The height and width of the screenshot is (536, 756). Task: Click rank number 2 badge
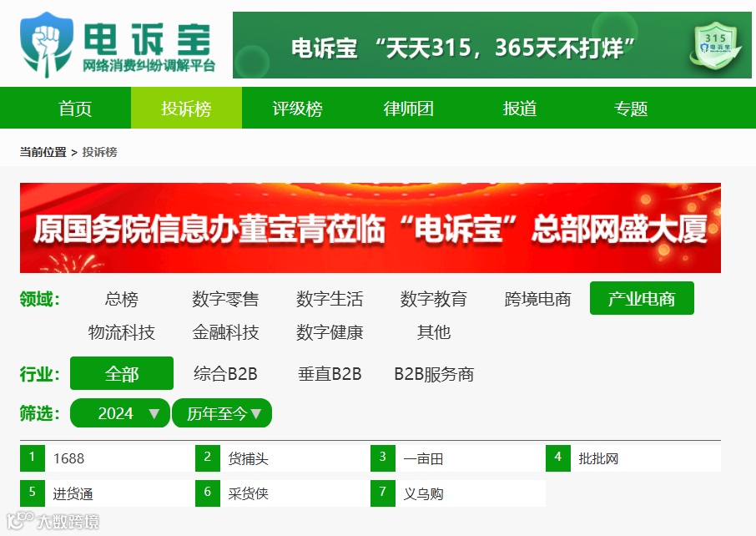coord(207,458)
